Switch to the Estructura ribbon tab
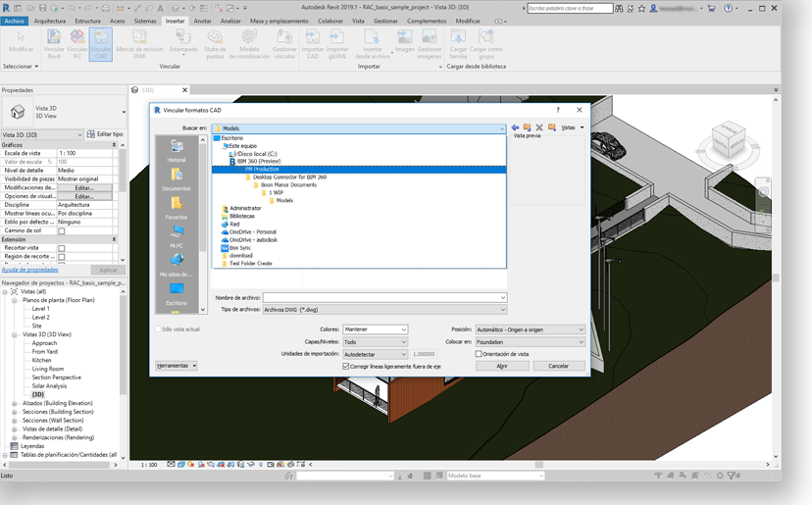The image size is (812, 505). pos(87,21)
